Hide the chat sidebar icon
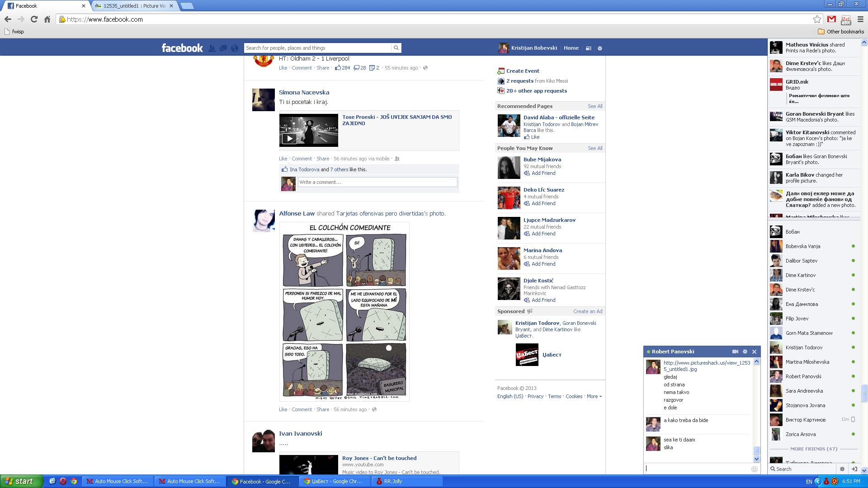This screenshot has height=488, width=868. pos(854,469)
